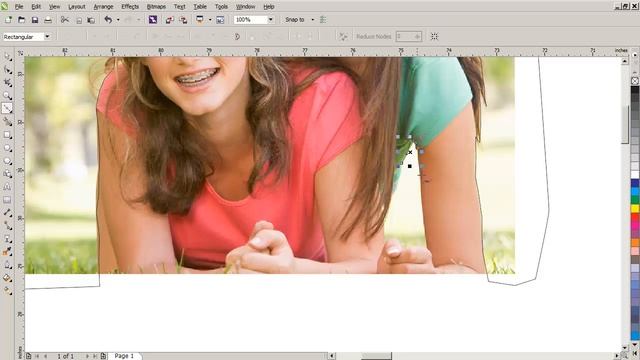Open the Rectangular selection mode dropdown
Image resolution: width=640 pixels, height=360 pixels.
point(47,37)
